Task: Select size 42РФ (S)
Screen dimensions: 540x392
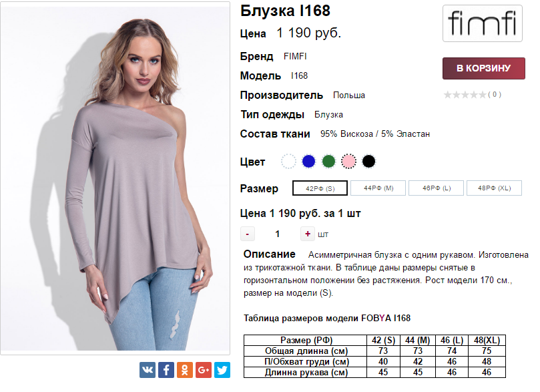Action: click(x=320, y=188)
